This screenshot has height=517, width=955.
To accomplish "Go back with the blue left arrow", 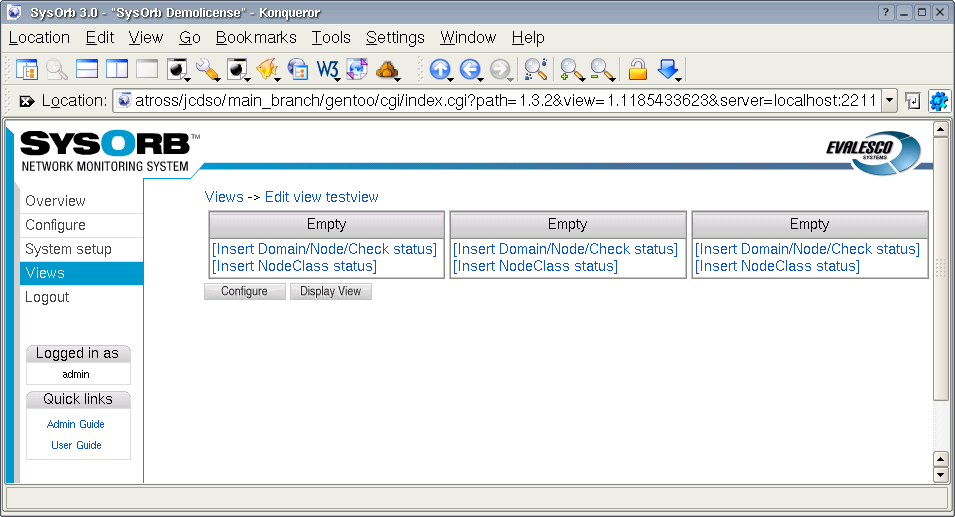I will click(470, 69).
